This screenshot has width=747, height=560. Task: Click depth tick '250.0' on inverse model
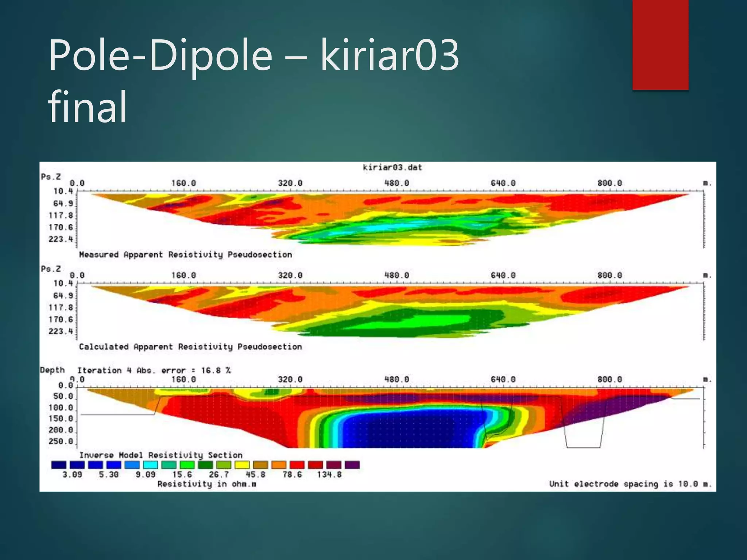pos(61,442)
